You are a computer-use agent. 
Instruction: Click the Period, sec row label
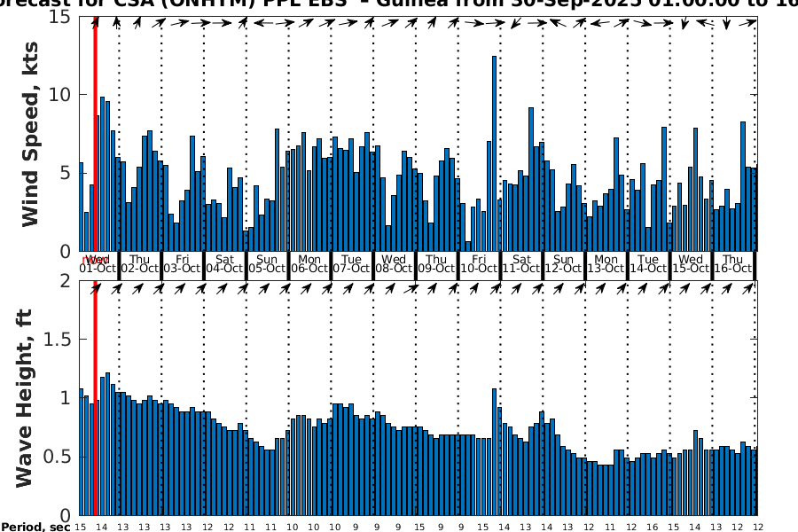(35, 527)
